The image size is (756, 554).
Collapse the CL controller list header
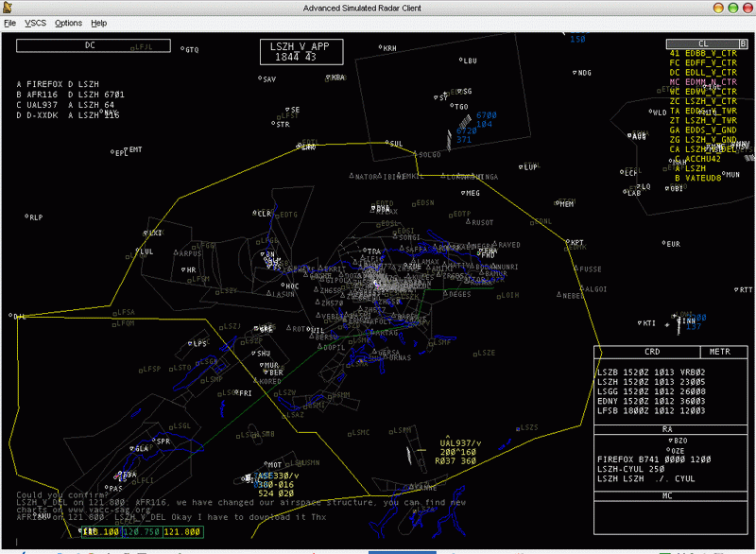(709, 43)
